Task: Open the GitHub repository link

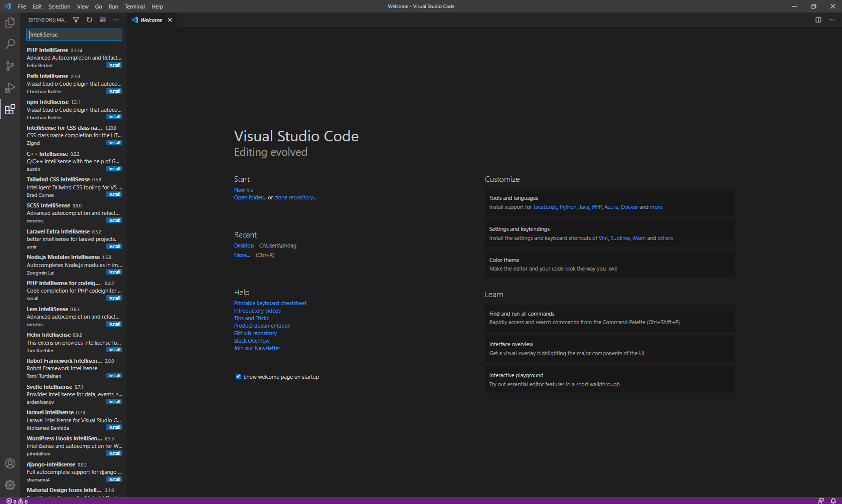Action: [x=255, y=333]
